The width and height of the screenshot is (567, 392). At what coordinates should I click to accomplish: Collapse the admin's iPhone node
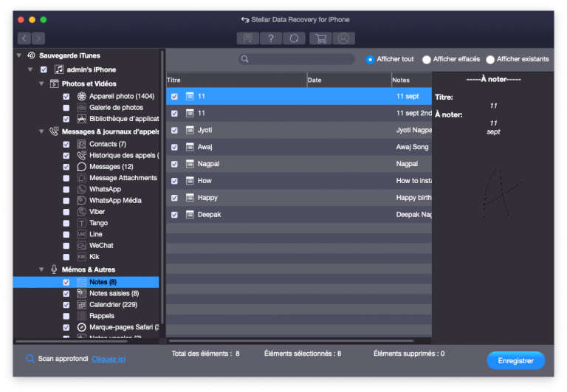[30, 69]
